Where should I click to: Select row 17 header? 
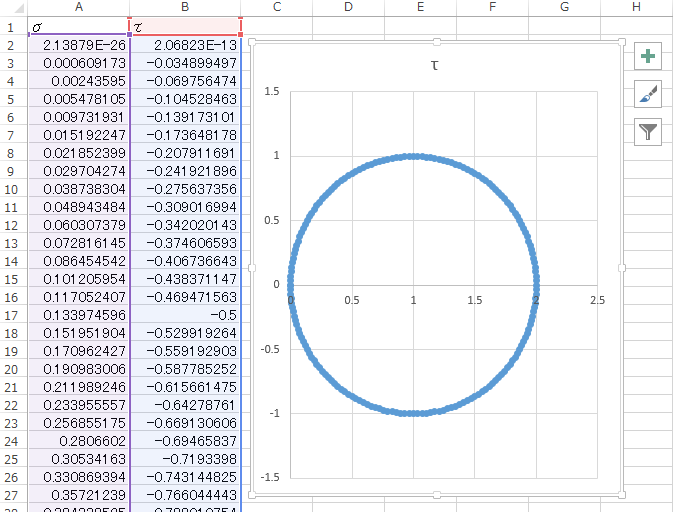point(10,315)
